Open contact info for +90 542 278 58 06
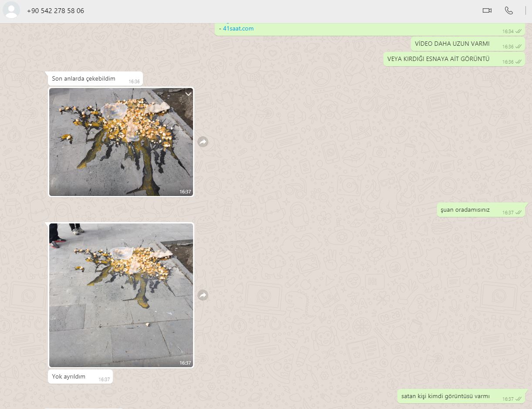This screenshot has height=409, width=532. coord(55,11)
